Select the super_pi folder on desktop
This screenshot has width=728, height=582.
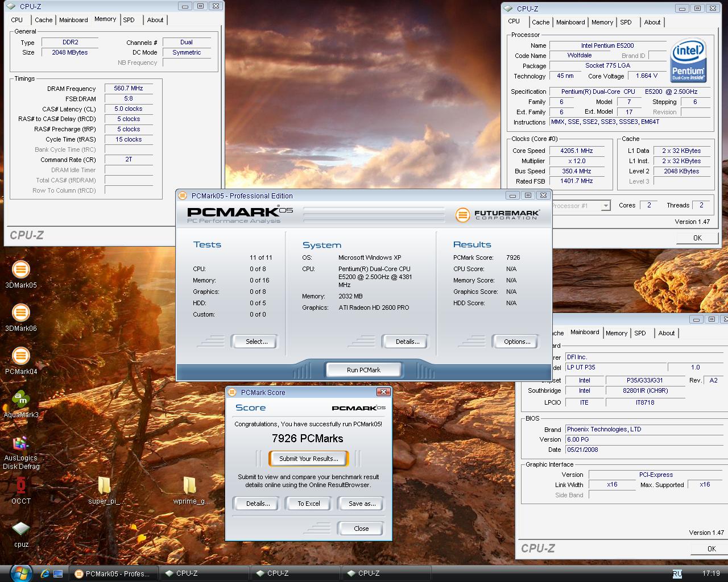[x=105, y=490]
